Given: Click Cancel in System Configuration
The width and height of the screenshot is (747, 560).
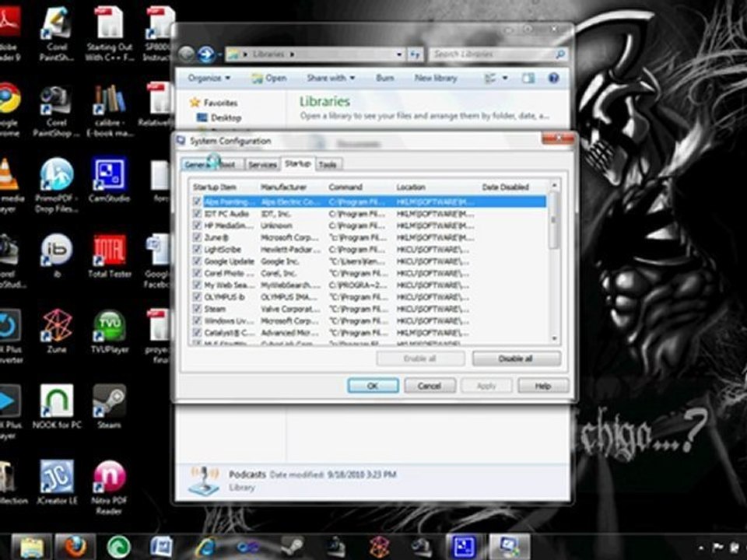Looking at the screenshot, I should [x=430, y=386].
